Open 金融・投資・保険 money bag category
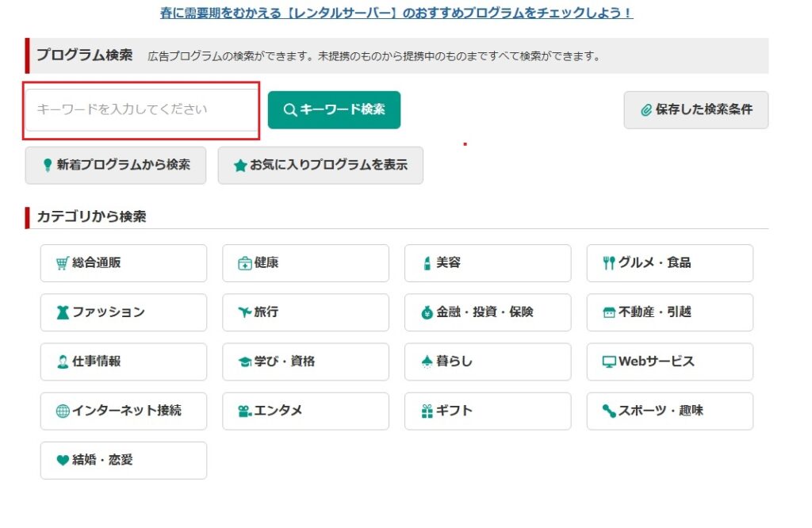The height and width of the screenshot is (528, 812). point(487,312)
